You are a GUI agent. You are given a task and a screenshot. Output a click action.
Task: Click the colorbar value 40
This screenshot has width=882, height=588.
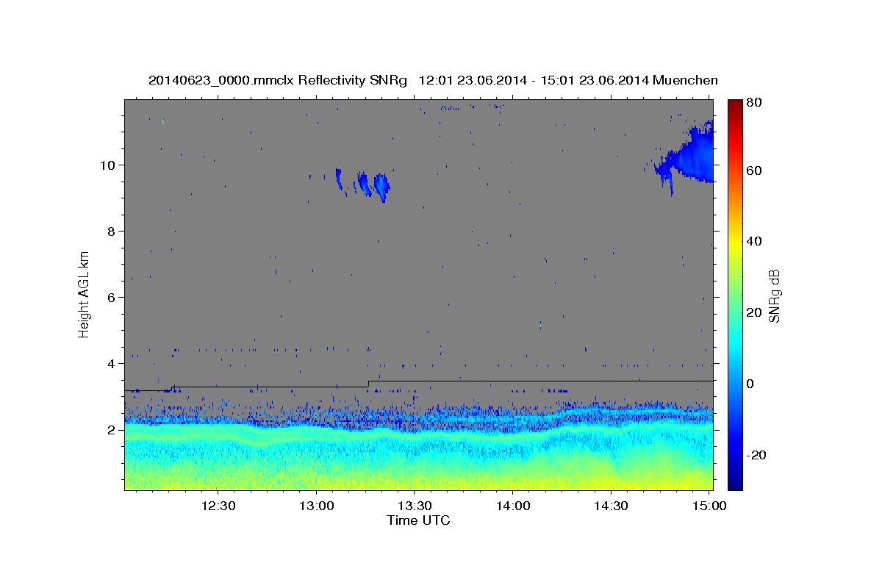coord(753,241)
